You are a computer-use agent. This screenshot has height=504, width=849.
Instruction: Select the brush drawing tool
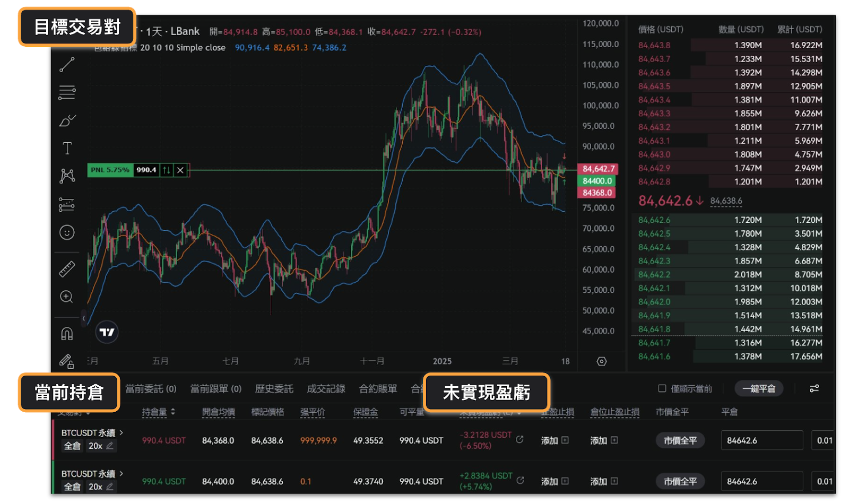click(x=67, y=121)
